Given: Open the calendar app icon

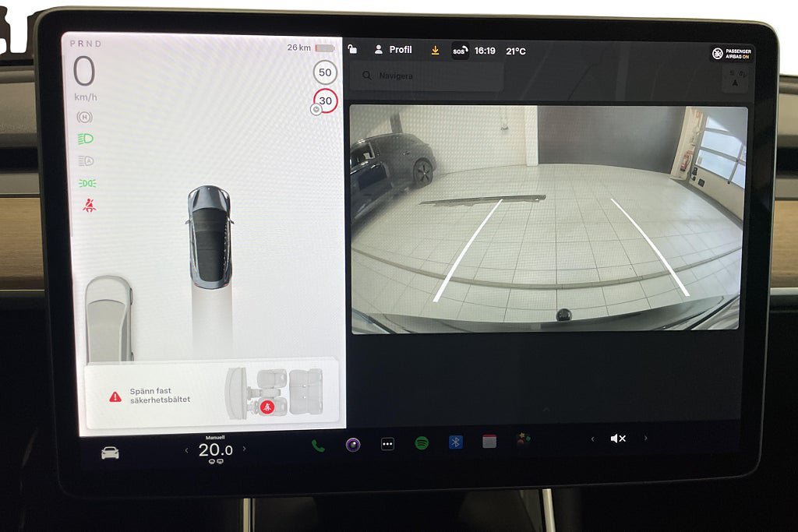Looking at the screenshot, I should [x=489, y=441].
